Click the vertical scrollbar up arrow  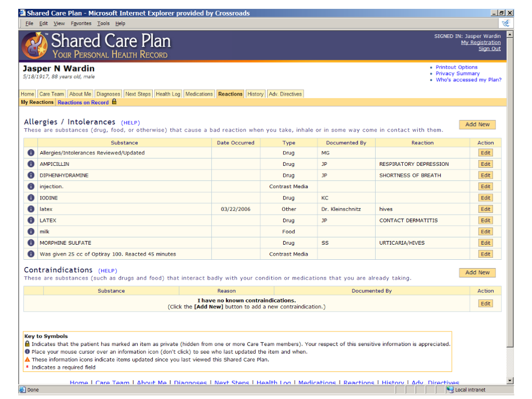click(510, 34)
